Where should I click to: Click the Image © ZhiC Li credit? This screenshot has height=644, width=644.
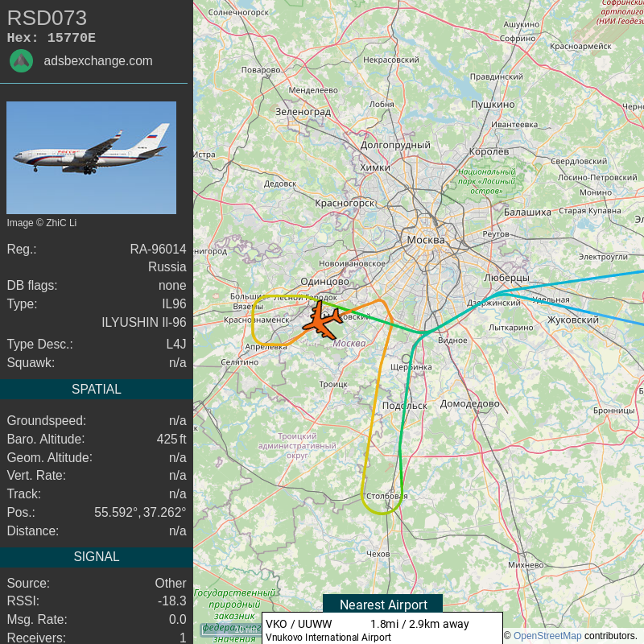click(42, 223)
